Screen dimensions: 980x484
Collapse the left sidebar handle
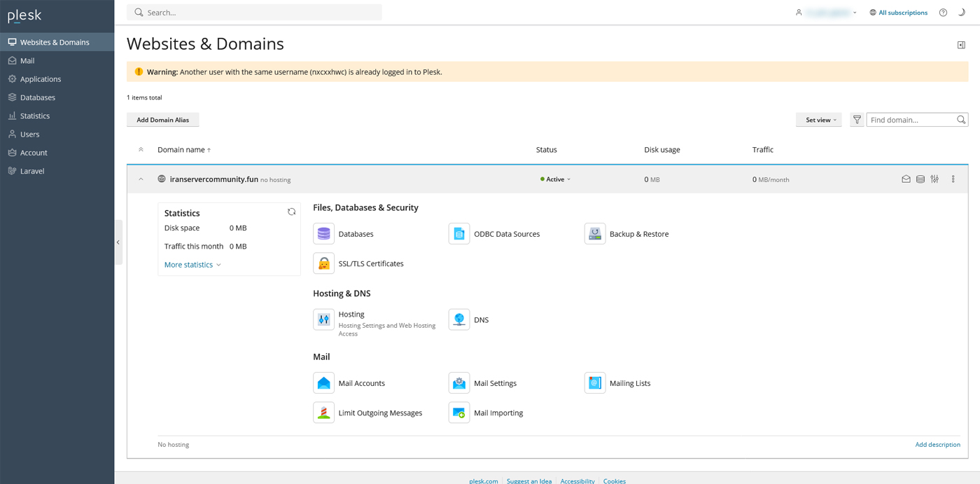(x=118, y=242)
